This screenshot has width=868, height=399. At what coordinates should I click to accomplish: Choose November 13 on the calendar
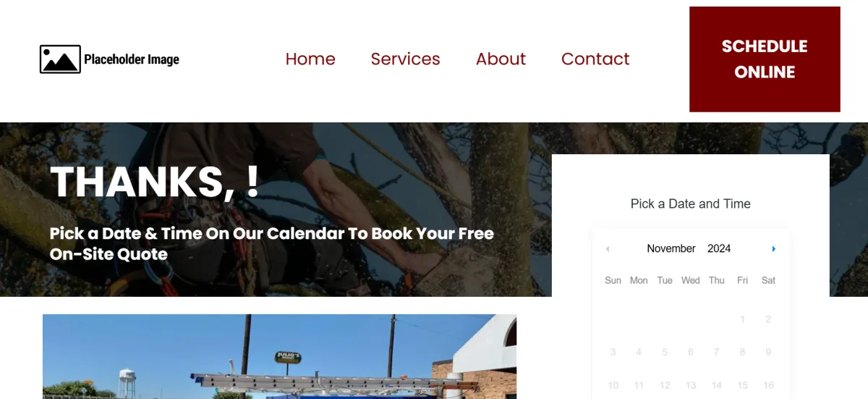pyautogui.click(x=691, y=385)
